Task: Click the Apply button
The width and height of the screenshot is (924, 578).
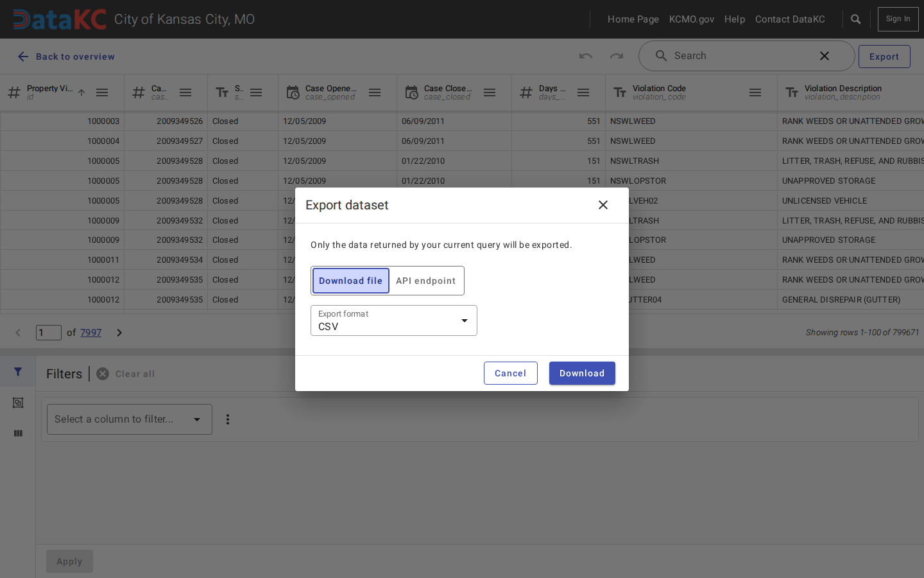Action: click(69, 561)
